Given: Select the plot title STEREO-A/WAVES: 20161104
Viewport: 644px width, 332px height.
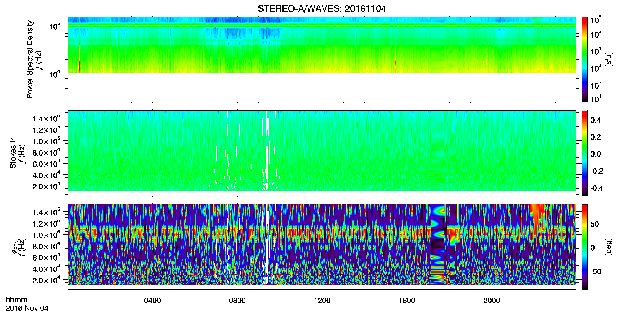Looking at the screenshot, I should pos(322,9).
